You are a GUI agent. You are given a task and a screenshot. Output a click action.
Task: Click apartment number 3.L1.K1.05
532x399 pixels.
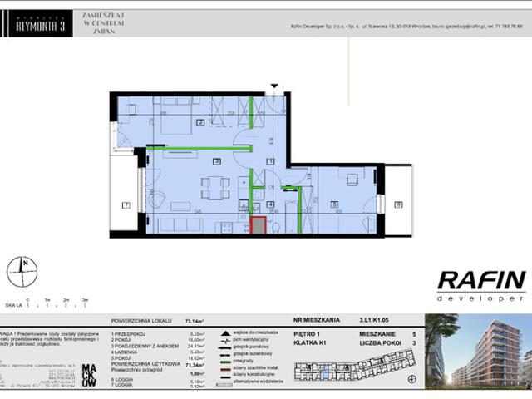coord(374,320)
